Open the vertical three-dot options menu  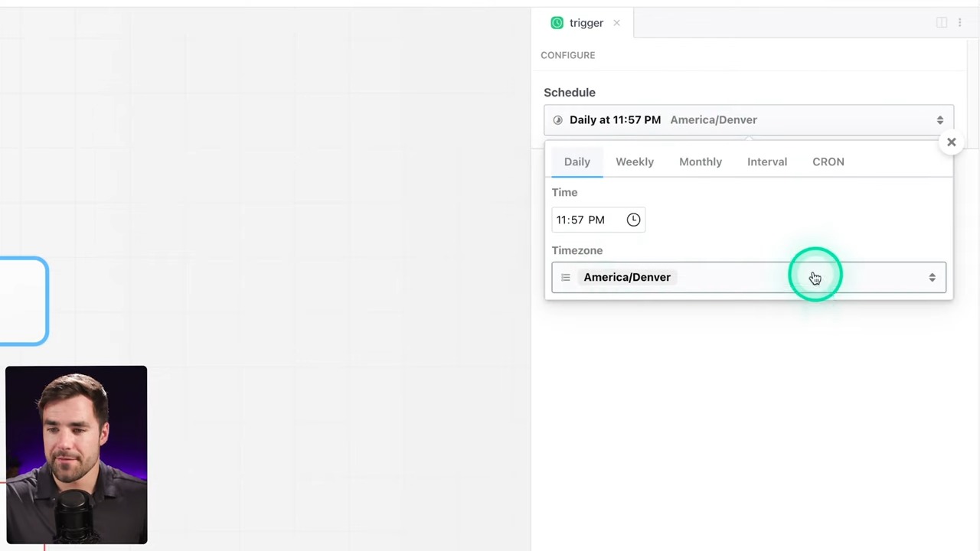click(959, 23)
